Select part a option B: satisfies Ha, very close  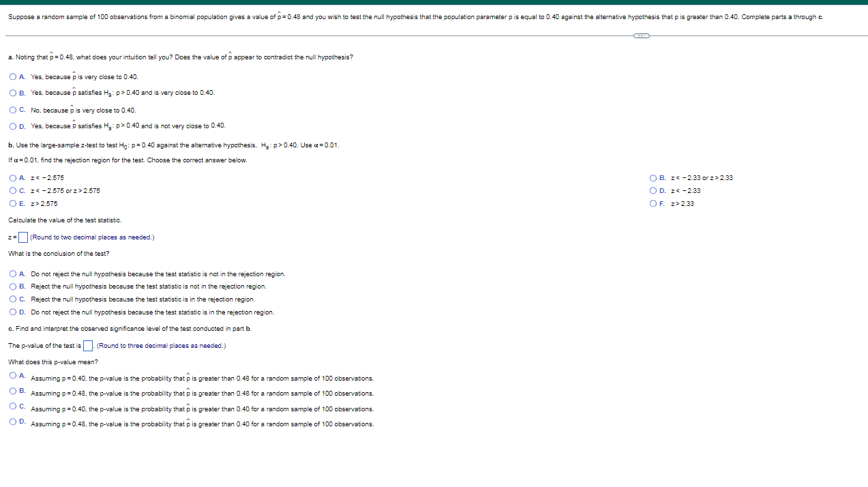(x=14, y=93)
